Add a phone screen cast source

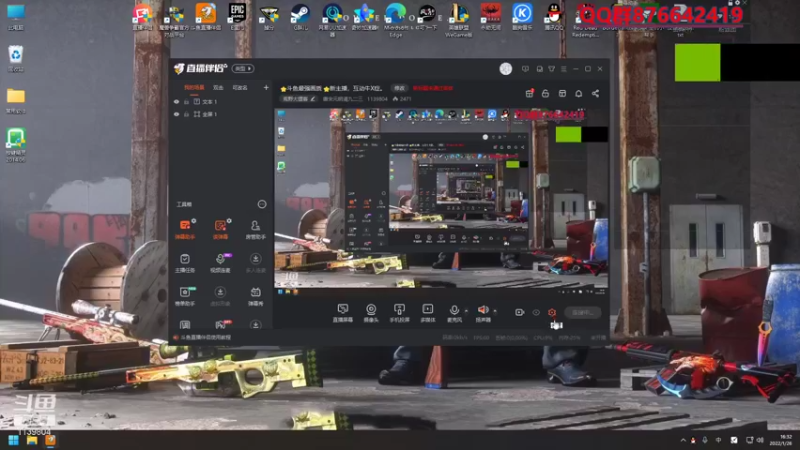pyautogui.click(x=399, y=312)
